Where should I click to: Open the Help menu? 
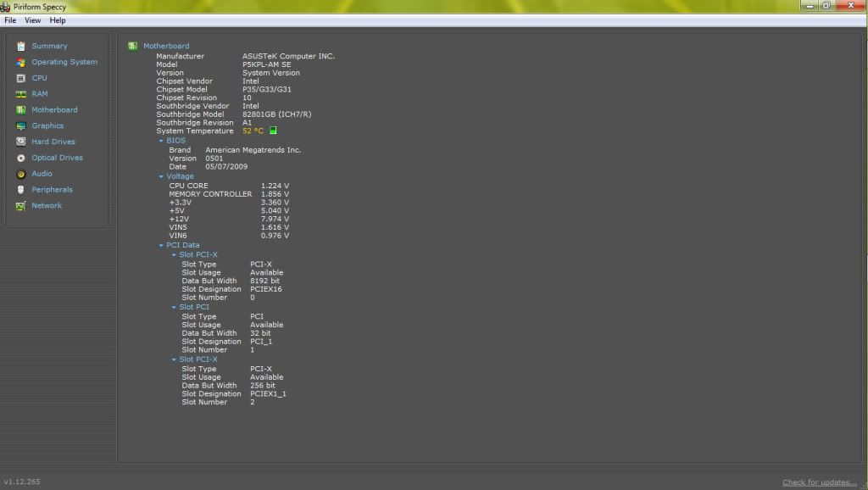[58, 20]
